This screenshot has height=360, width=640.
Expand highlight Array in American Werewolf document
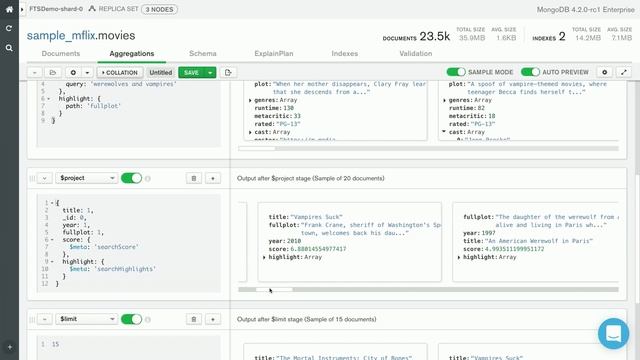[459, 258]
